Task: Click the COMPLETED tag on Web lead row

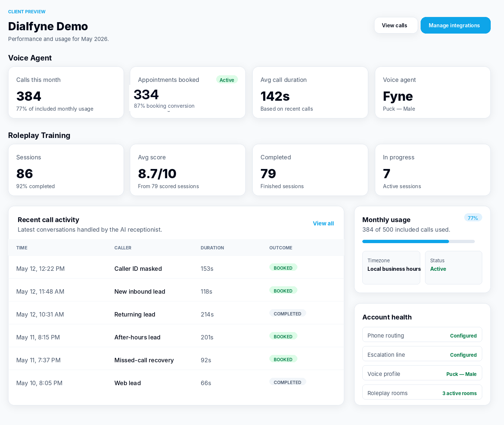Action: coord(287,382)
